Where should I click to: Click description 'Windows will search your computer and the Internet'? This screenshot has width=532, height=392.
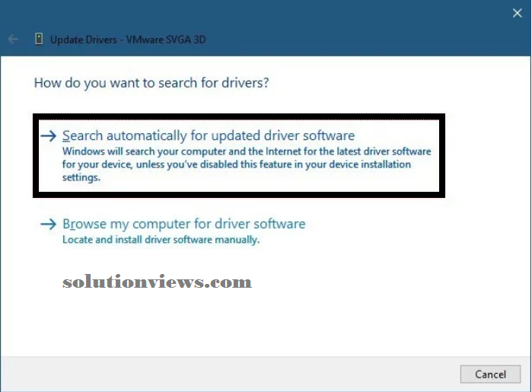click(247, 164)
